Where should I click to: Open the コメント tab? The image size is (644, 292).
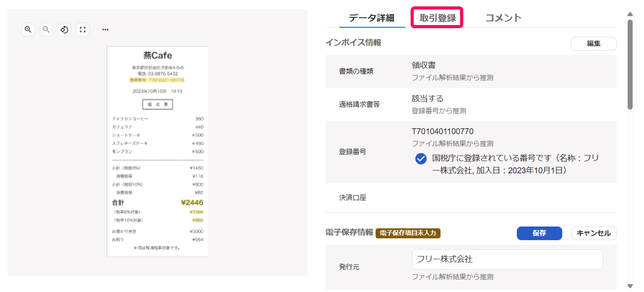503,18
